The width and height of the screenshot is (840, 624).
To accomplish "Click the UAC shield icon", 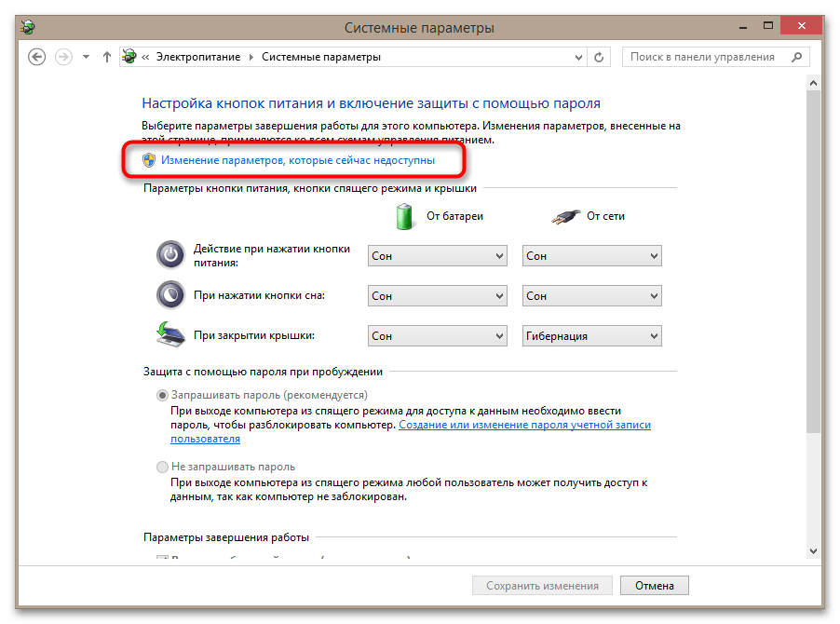I will click(x=149, y=160).
